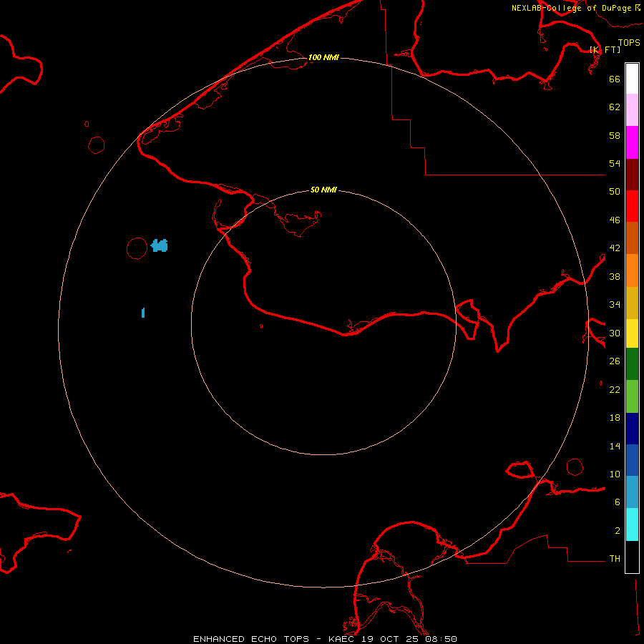
Task: Click the bright yellow legend color band
Action: coord(632,333)
